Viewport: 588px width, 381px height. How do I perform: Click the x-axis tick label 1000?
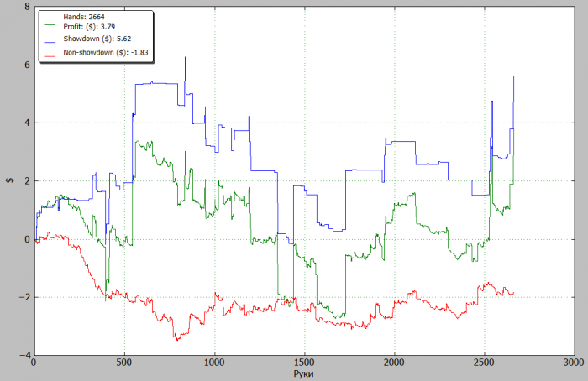[x=214, y=363]
